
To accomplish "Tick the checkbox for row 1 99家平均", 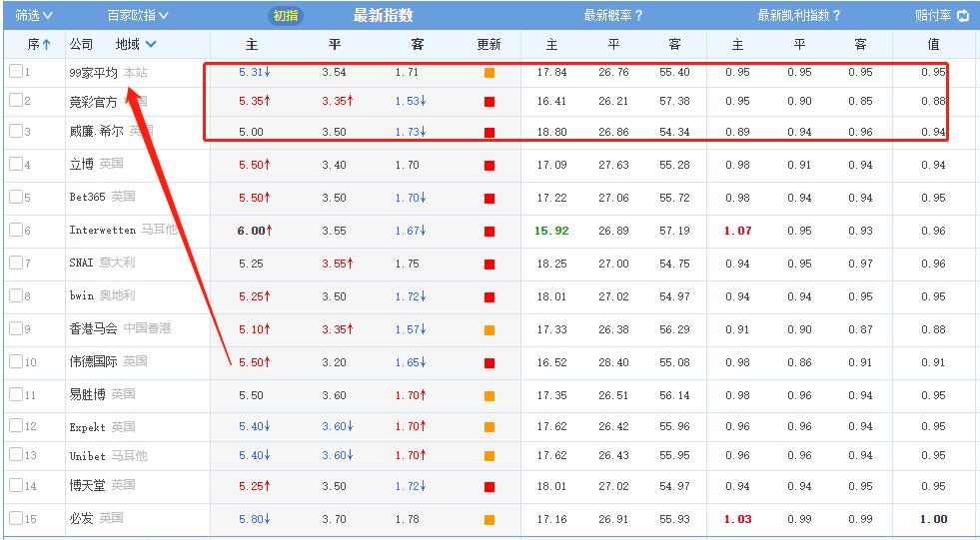I will (16, 71).
